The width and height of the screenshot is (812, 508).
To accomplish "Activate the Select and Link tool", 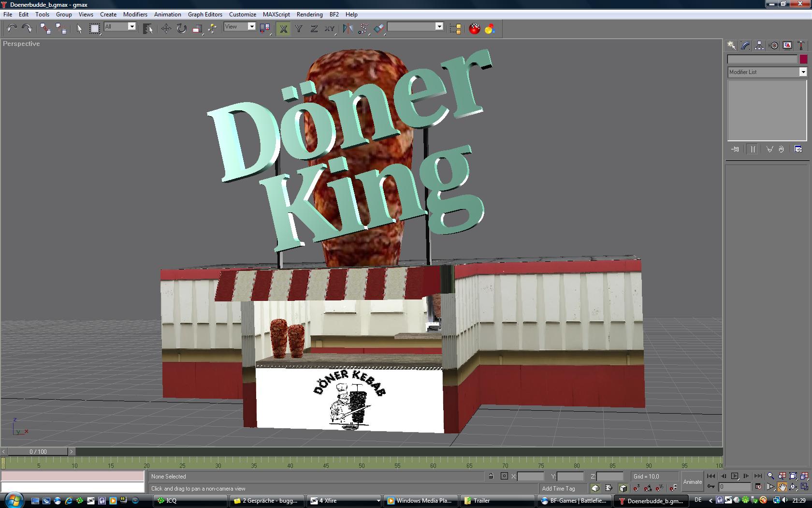I will pos(45,29).
